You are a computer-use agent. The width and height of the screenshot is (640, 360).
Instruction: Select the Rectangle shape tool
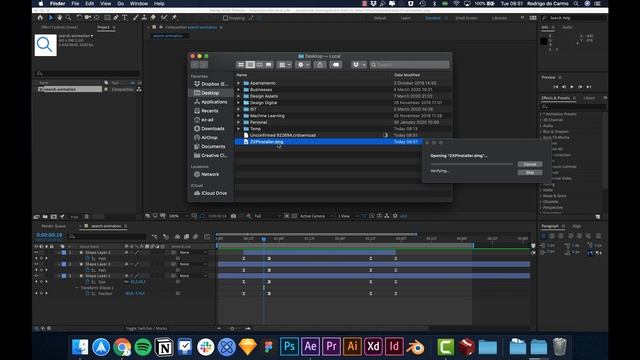point(107,18)
